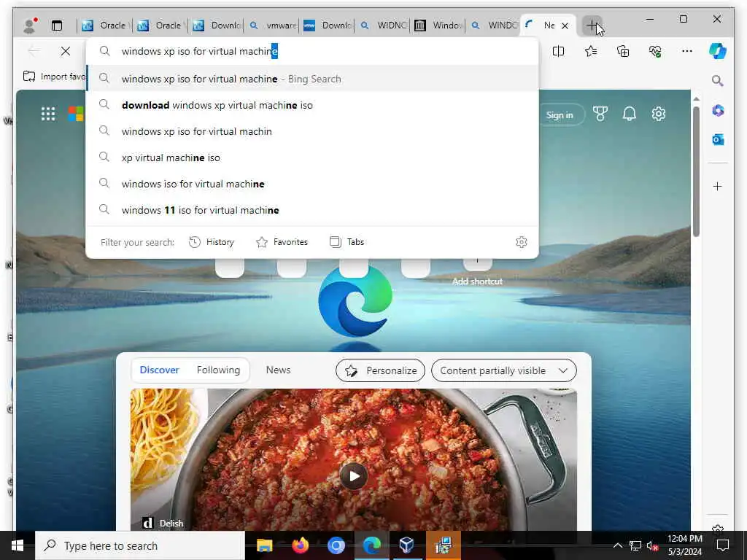Open the tab actions menu icon

pos(57,26)
